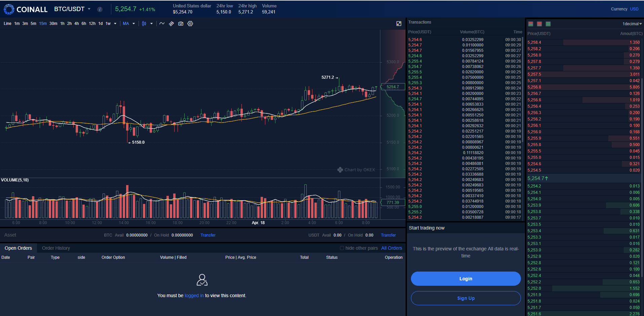Click Transfer link for BTC asset
Viewport: 644px width, 316px height.
(208, 235)
